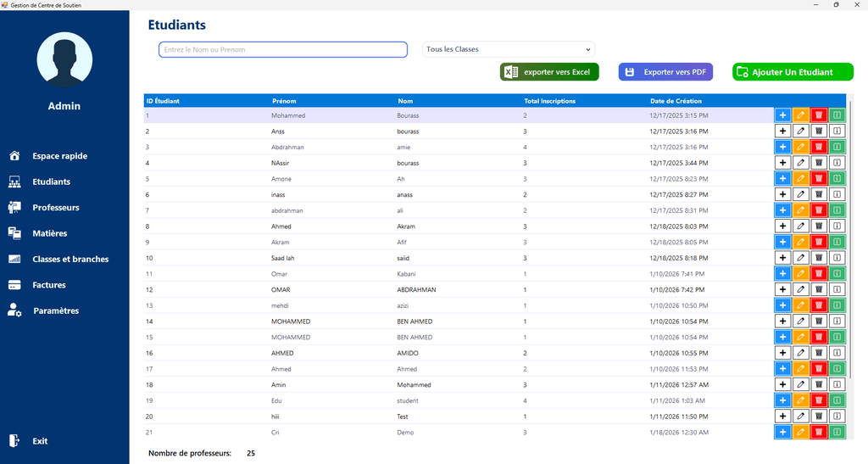Viewport: 868px width, 464px height.
Task: Open info icon for student NAssir bourass
Action: click(837, 163)
